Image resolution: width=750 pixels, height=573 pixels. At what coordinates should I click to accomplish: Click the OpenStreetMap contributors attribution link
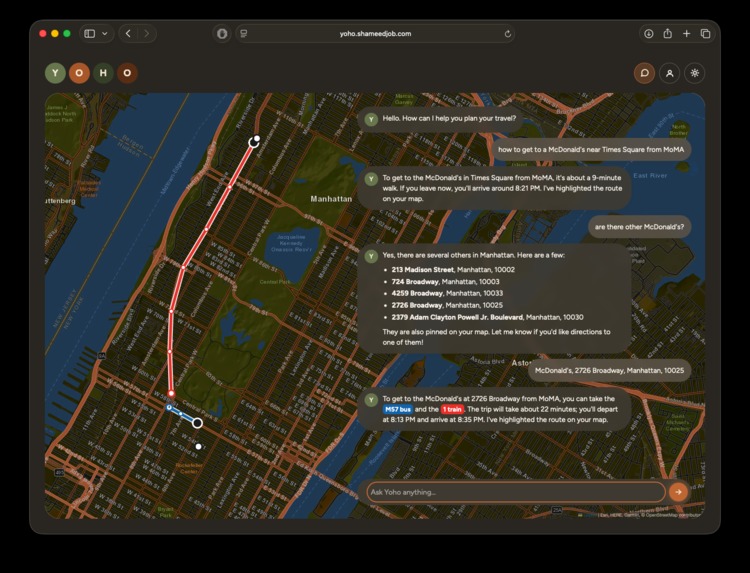tap(673, 515)
